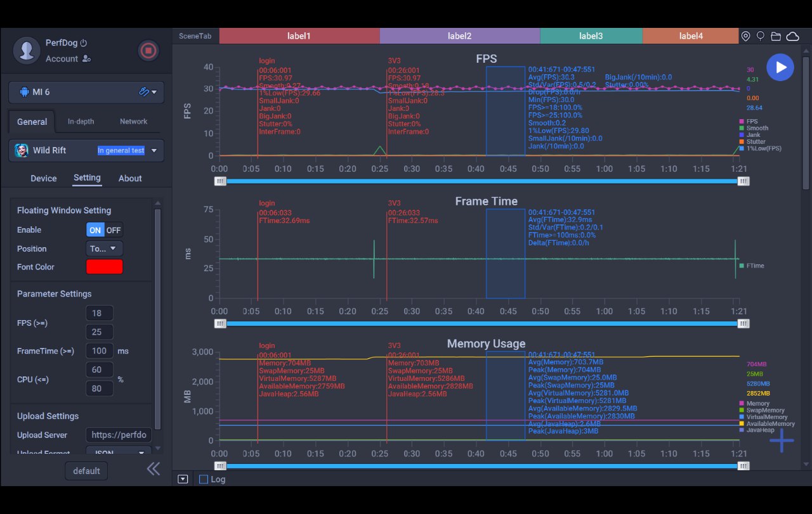The height and width of the screenshot is (514, 812).
Task: Click the blue plus add-chart icon
Action: (782, 440)
